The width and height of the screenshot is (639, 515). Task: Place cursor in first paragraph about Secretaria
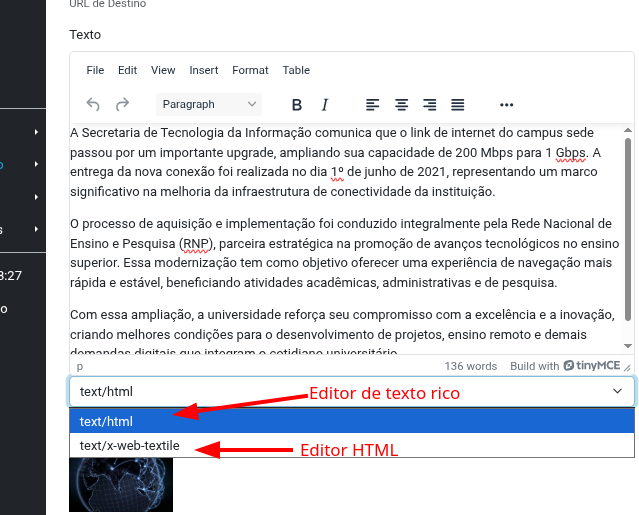[335, 162]
